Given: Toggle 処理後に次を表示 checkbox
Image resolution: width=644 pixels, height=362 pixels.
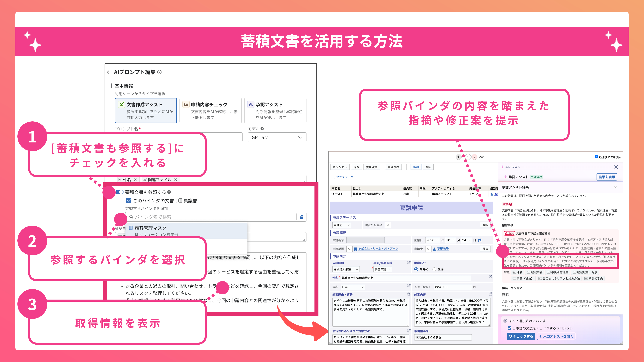Looking at the screenshot, I should [x=596, y=157].
